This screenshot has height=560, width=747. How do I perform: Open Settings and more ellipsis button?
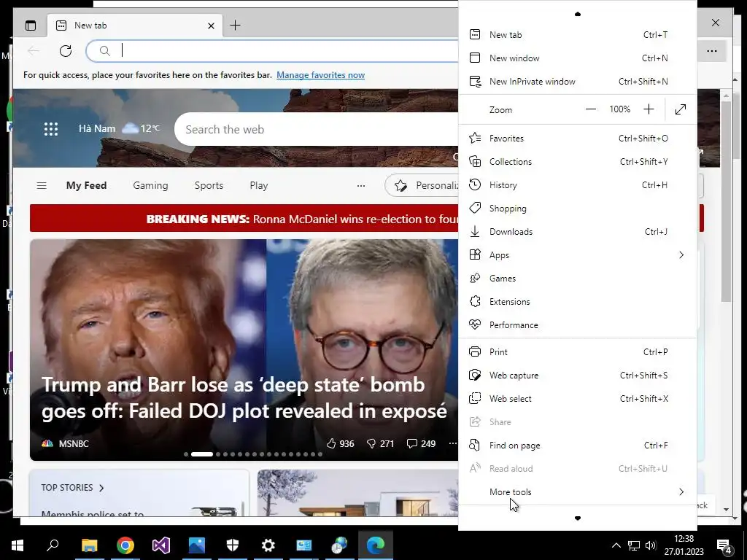pos(712,51)
